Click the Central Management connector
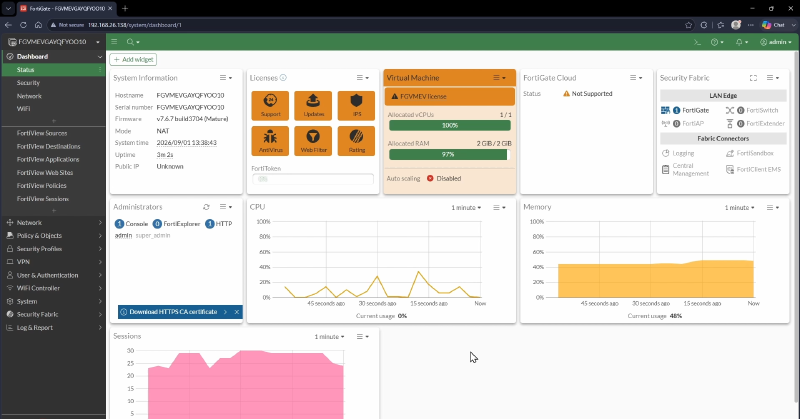Screen dimensions: 800x419 [x=685, y=169]
